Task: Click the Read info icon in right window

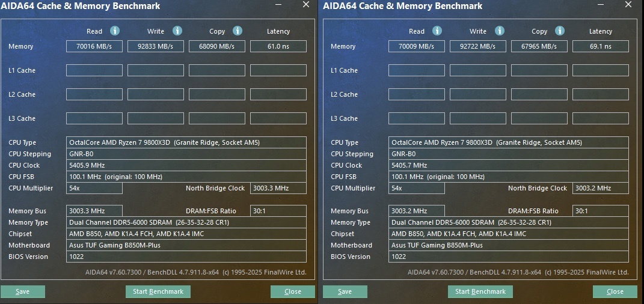Action: (x=437, y=31)
